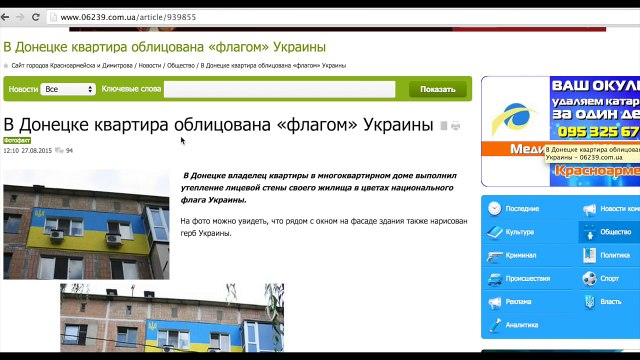640x360 pixels.
Task: Open the Последние news category
Action: pyautogui.click(x=522, y=209)
